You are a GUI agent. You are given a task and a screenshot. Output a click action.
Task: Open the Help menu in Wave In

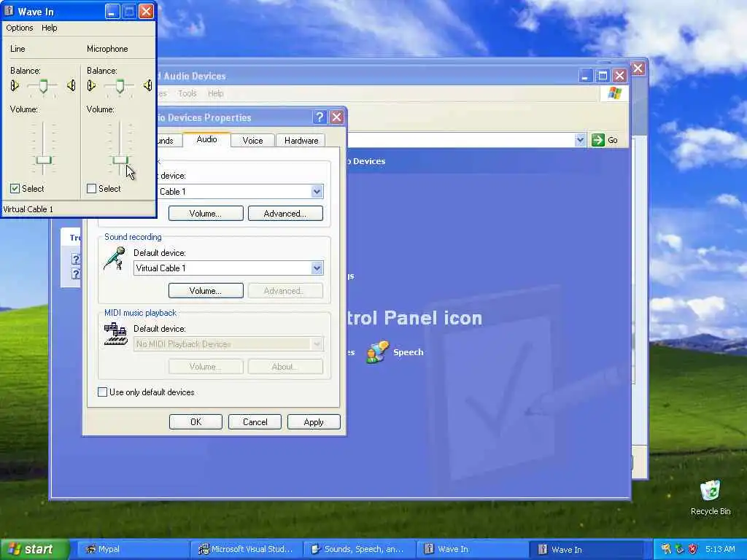pos(49,28)
